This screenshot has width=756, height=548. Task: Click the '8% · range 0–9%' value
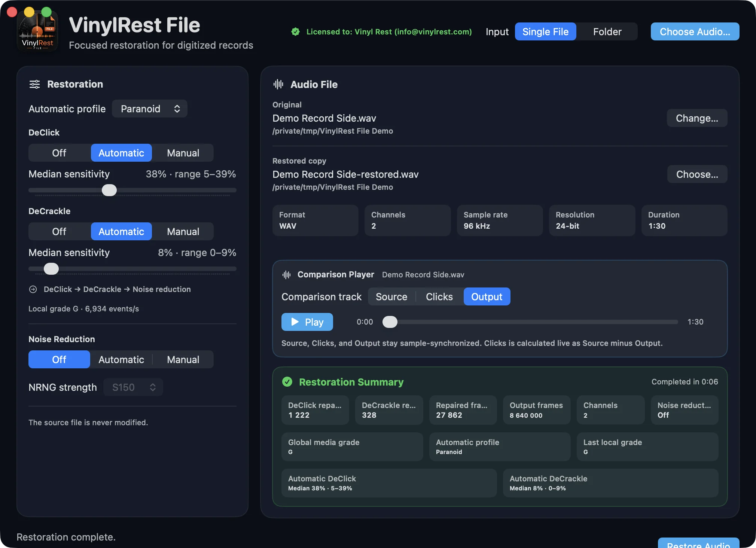click(x=197, y=253)
